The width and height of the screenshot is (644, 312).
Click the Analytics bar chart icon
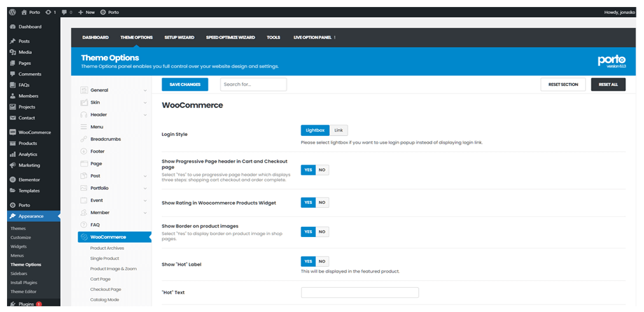click(x=13, y=154)
